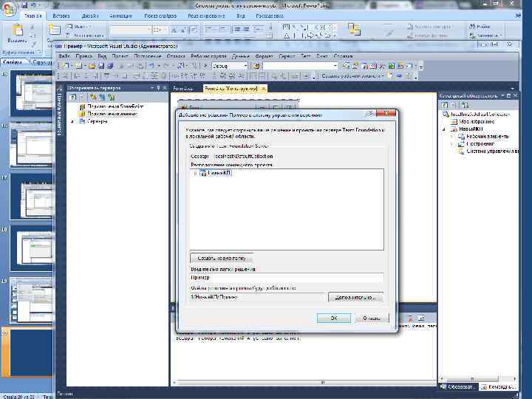Click Open File folder icon in Visual Studio toolbar
The width and height of the screenshot is (532, 399).
pos(92,66)
